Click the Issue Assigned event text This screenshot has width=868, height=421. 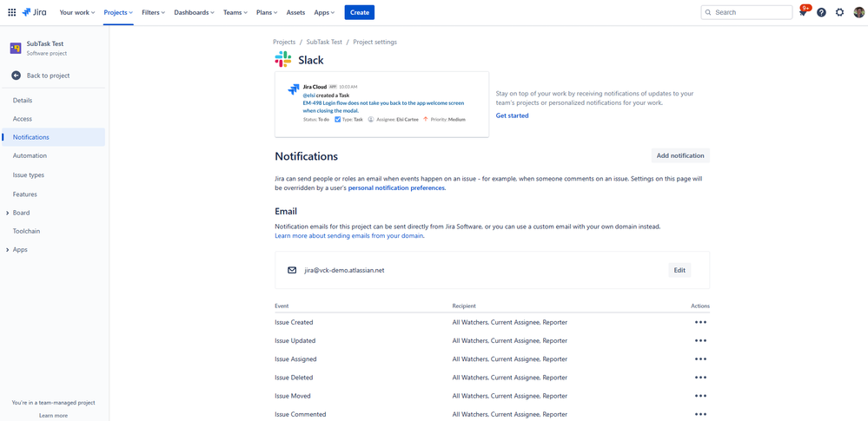pos(295,359)
